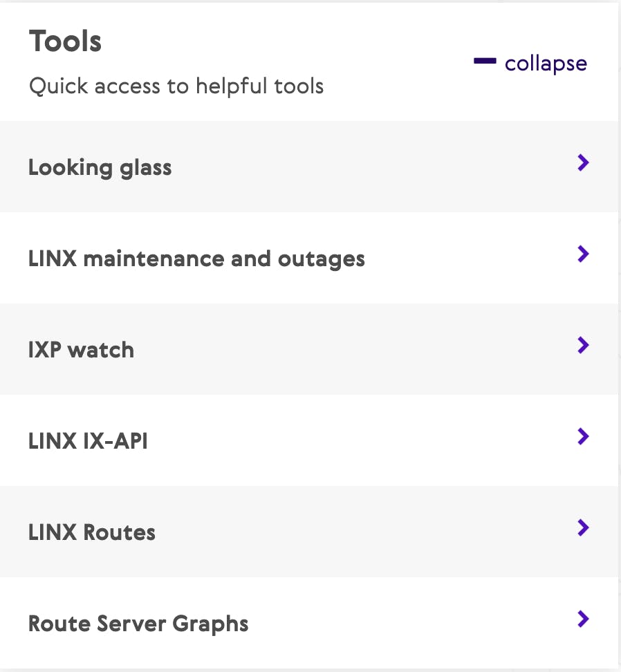This screenshot has width=621, height=672.
Task: Click the arrow icon for LINX maintenance and outages
Action: [583, 254]
